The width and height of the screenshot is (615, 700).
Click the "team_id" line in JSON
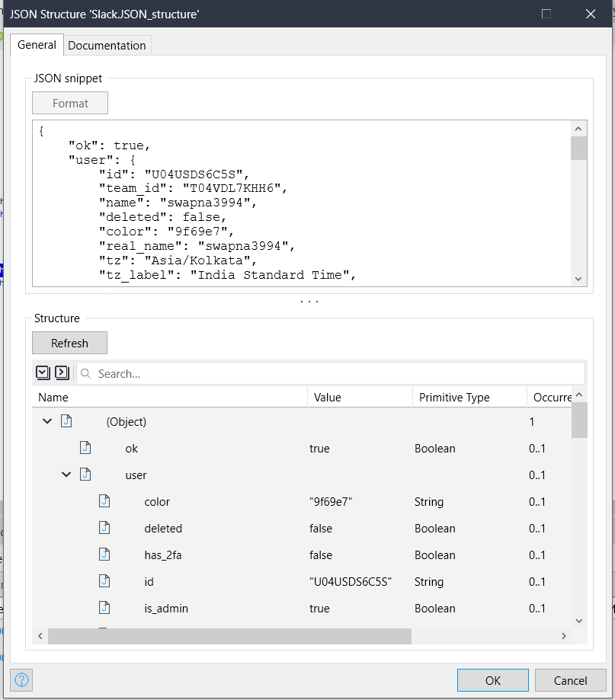click(x=193, y=188)
